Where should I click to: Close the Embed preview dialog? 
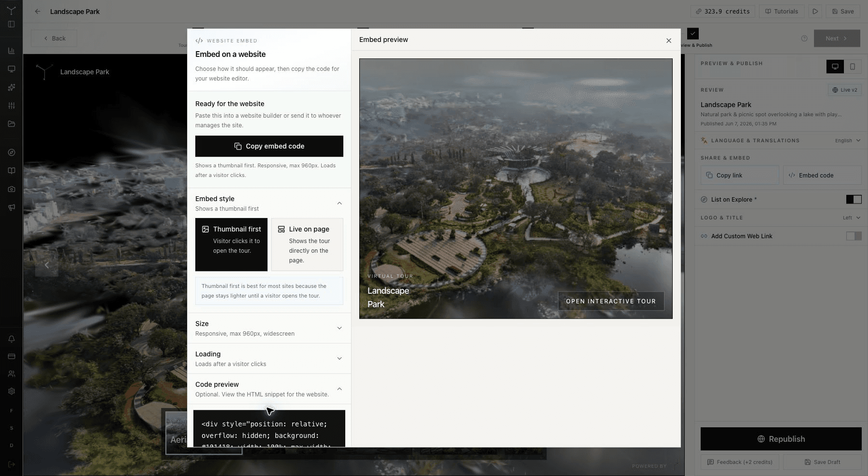click(668, 41)
